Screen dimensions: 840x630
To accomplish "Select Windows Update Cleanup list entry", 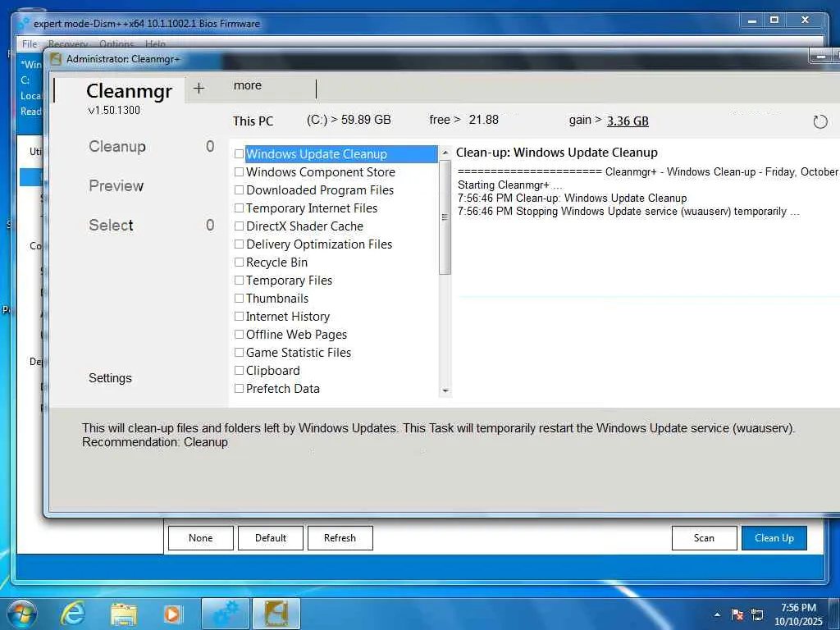I will point(341,153).
